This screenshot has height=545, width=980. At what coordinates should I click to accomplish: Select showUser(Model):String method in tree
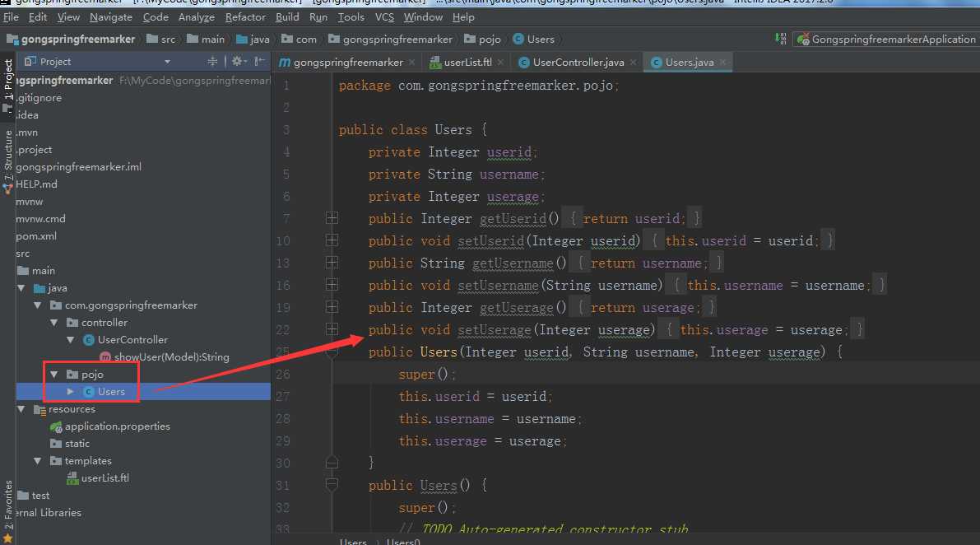pos(165,356)
